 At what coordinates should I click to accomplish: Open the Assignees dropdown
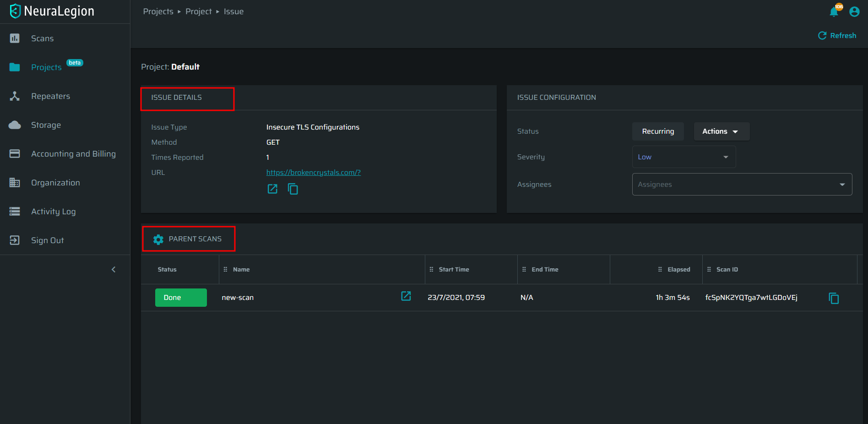(742, 185)
